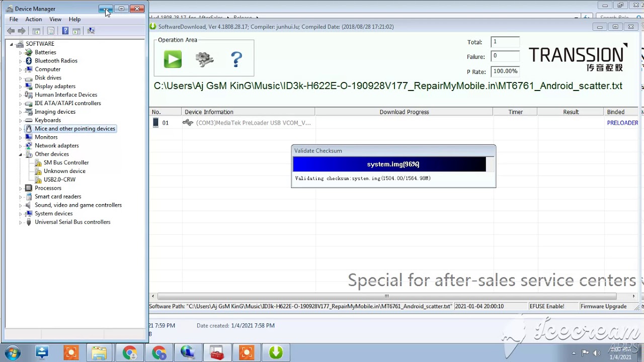Expand the Disk drives node
The image size is (644, 362).
point(21,78)
